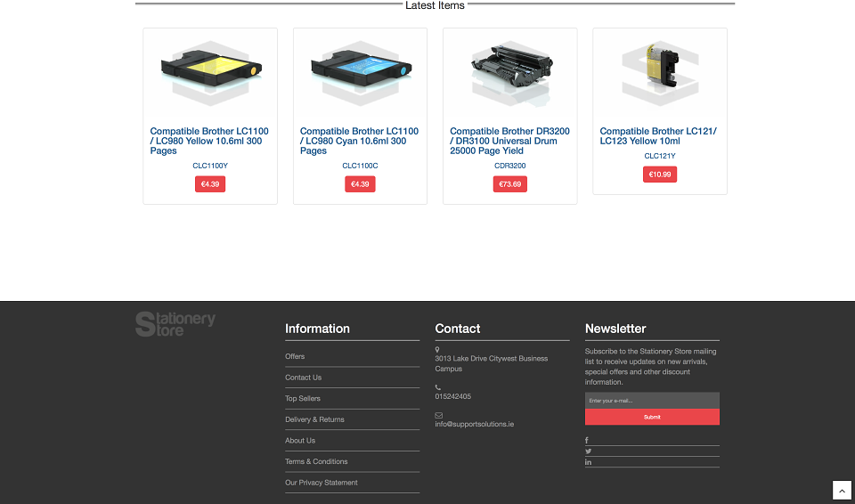Image resolution: width=855 pixels, height=504 pixels.
Task: Open the cyan LC1100 cartridge image
Action: [x=361, y=74]
